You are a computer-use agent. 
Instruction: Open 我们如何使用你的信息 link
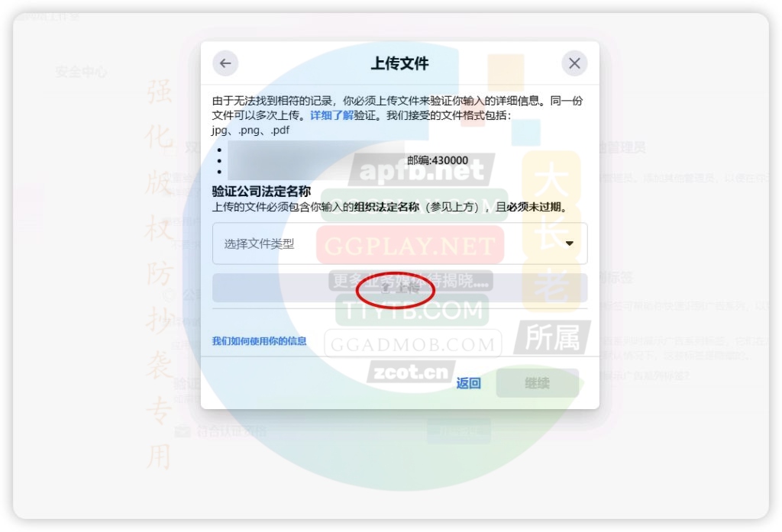tap(259, 340)
